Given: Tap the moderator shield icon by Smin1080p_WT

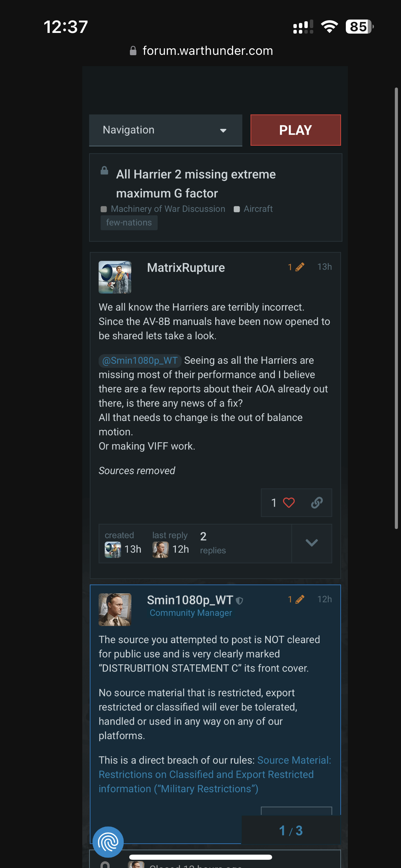Looking at the screenshot, I should (x=240, y=600).
